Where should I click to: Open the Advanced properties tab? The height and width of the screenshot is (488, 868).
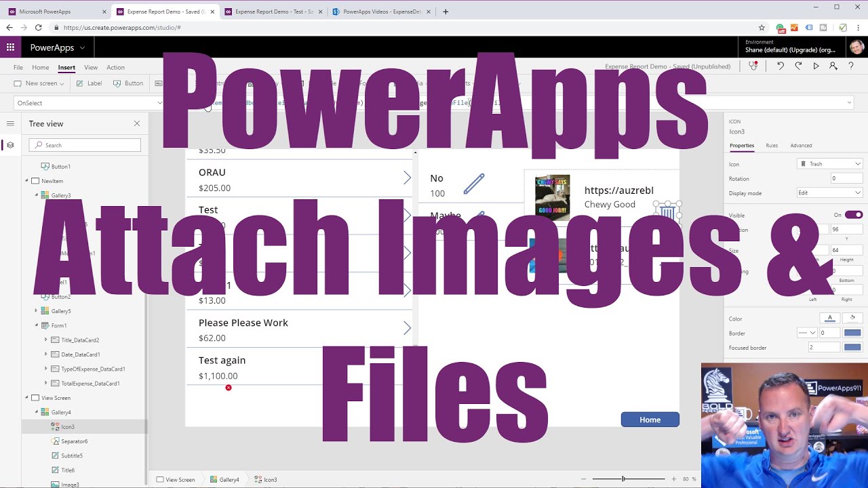(801, 146)
